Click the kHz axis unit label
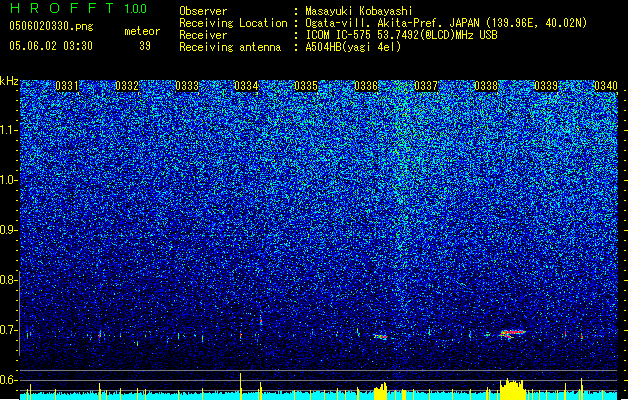The height and width of the screenshot is (400, 629). tap(9, 81)
